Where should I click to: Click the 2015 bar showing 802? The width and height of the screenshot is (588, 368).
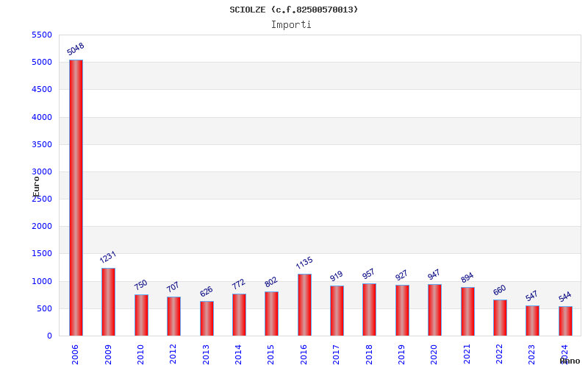[x=271, y=314]
